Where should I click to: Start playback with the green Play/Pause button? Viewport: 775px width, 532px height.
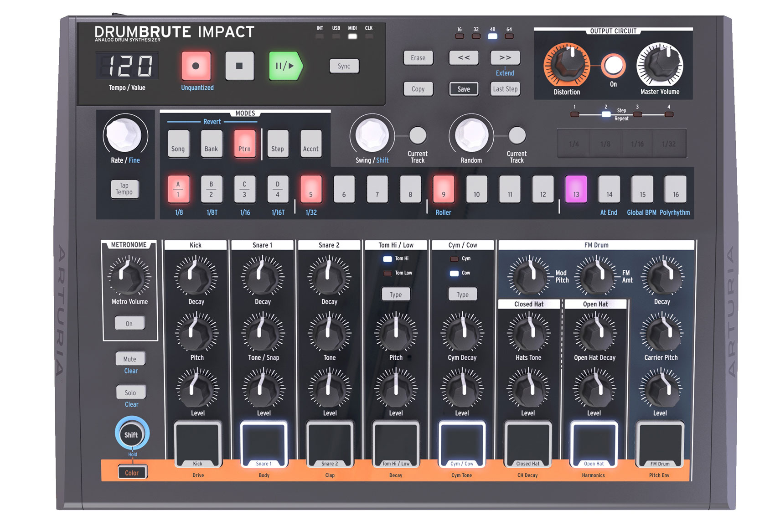[x=285, y=66]
